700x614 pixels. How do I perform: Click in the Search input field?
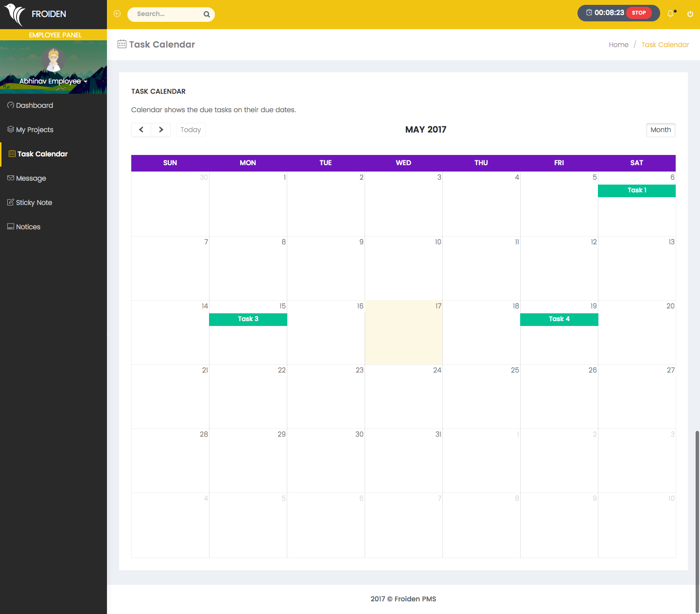coord(166,14)
